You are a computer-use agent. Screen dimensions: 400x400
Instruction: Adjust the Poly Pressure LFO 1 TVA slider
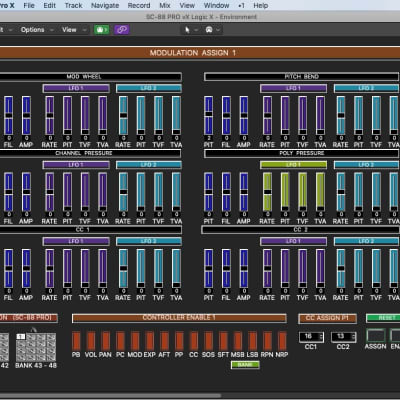pyautogui.click(x=320, y=192)
